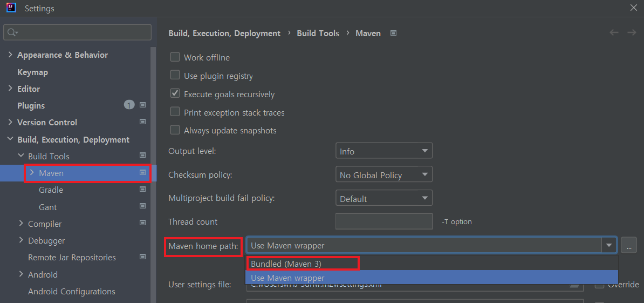Close the Settings dialog
This screenshot has height=303, width=644.
click(x=634, y=8)
